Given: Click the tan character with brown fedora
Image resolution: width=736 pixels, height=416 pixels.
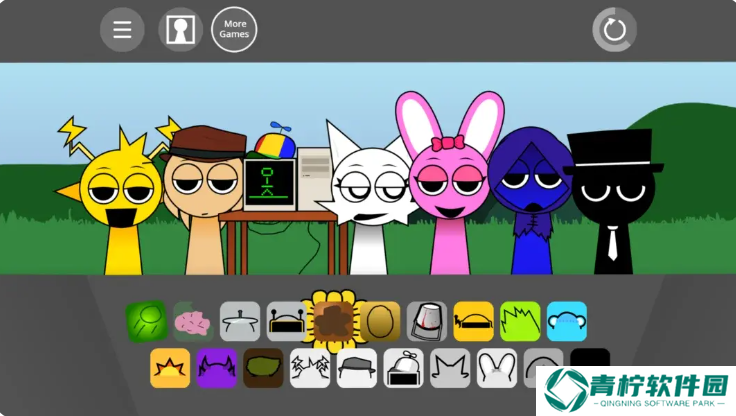Looking at the screenshot, I should [x=204, y=202].
